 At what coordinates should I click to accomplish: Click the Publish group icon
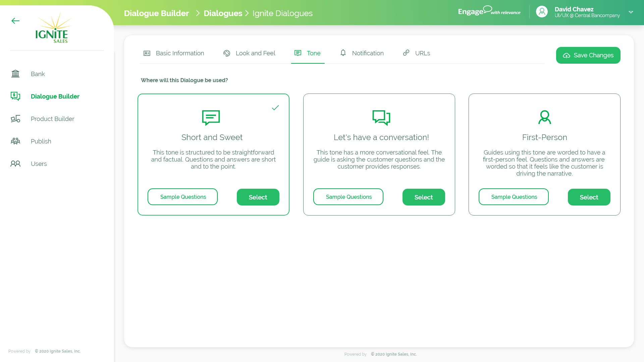pos(15,141)
